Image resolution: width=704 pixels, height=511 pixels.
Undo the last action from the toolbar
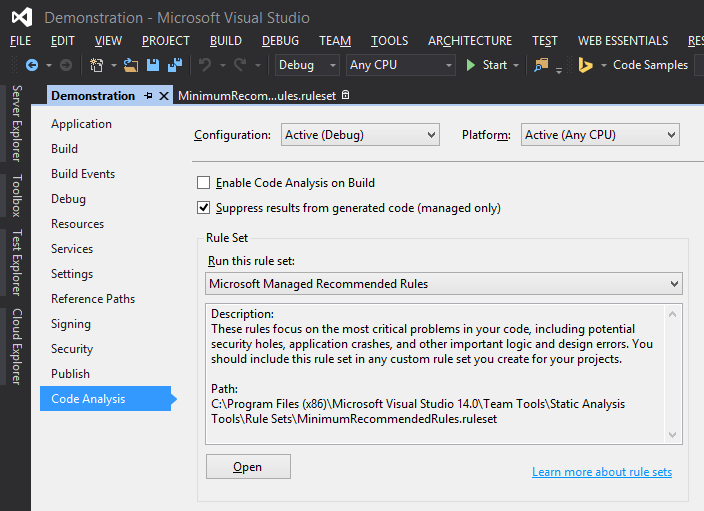coord(205,65)
